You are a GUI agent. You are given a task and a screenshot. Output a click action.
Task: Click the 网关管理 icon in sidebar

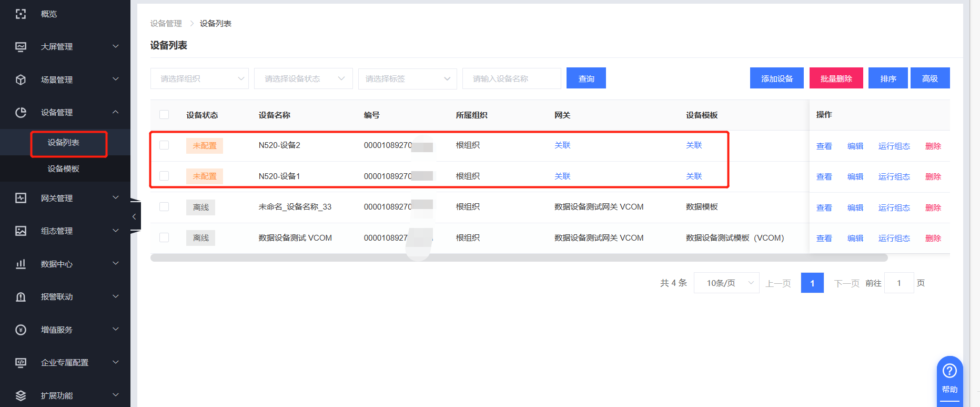pyautogui.click(x=21, y=198)
